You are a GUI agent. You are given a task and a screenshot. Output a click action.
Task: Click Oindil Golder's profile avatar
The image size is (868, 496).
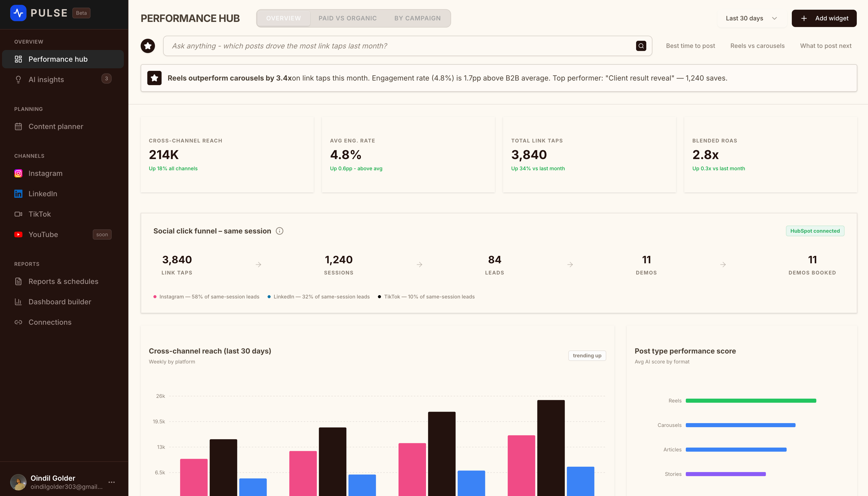[18, 482]
